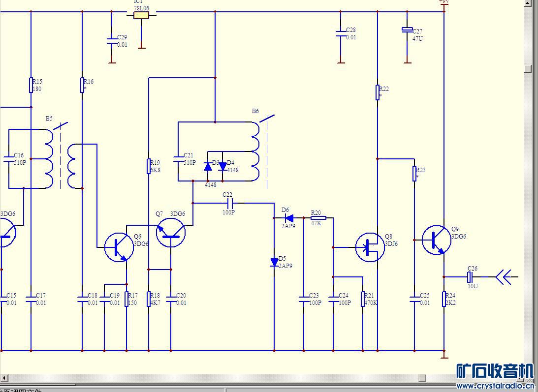538x392 pixels.
Task: Select resistor R23 symbol
Action: [x=414, y=174]
